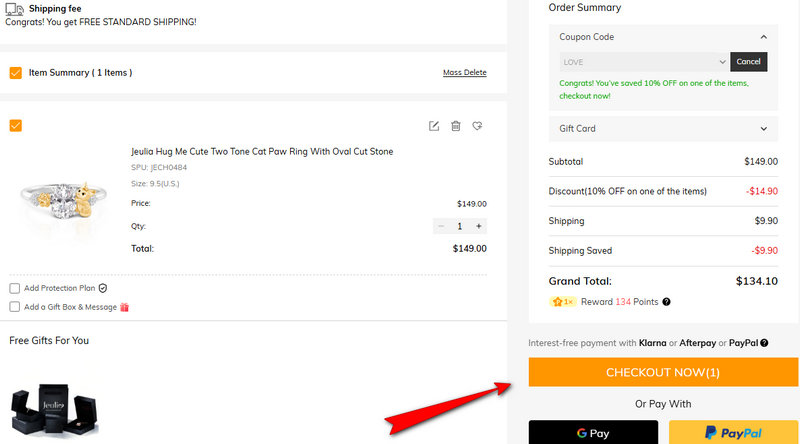Click the protection plan shield icon
Screen dimensions: 800x444
(x=103, y=288)
